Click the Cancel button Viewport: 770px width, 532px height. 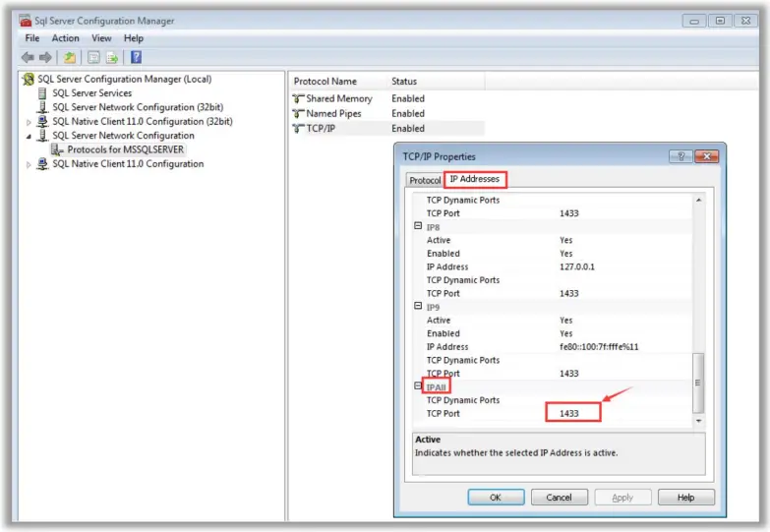click(560, 498)
